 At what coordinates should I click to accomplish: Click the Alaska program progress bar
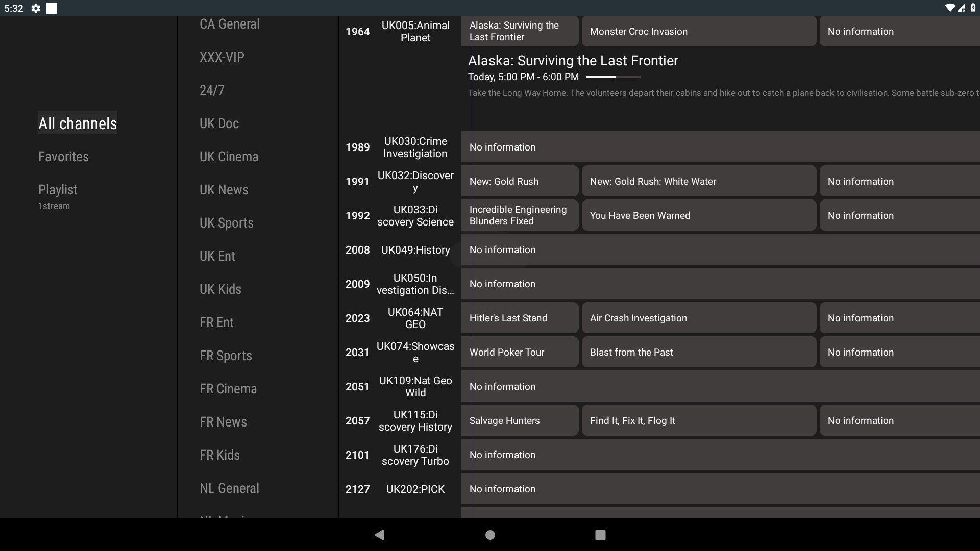612,77
